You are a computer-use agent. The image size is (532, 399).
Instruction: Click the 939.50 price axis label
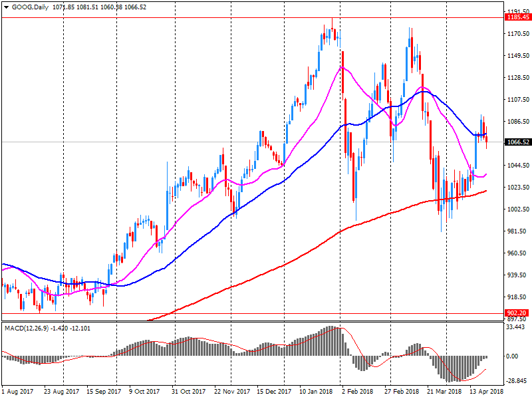(x=518, y=275)
